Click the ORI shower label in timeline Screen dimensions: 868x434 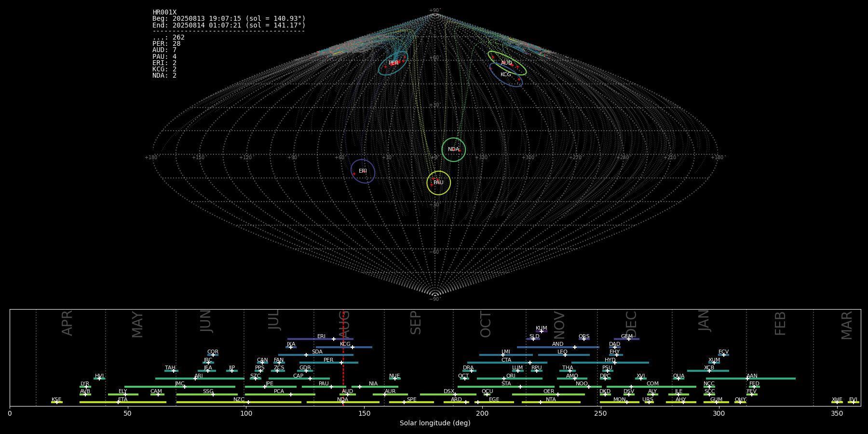pyautogui.click(x=511, y=376)
